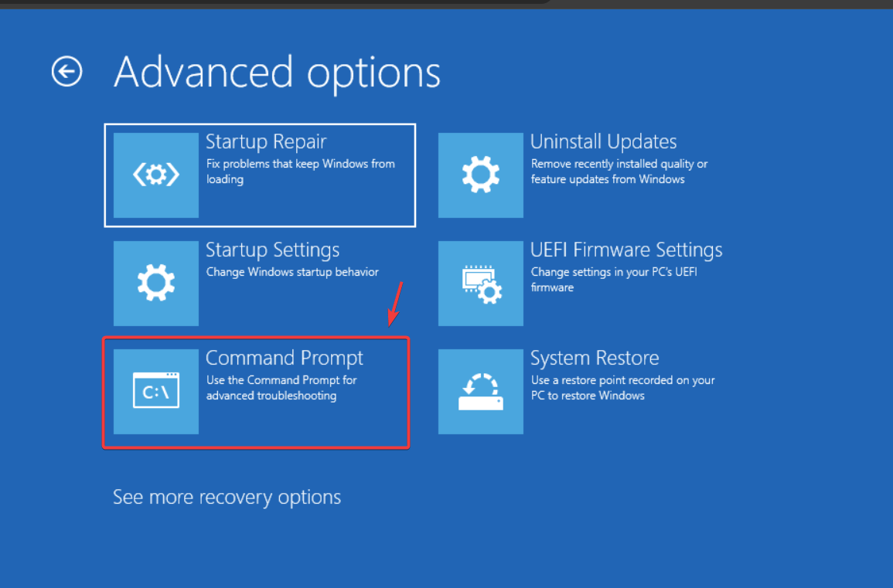Open See more recovery options
The image size is (893, 588).
(227, 498)
